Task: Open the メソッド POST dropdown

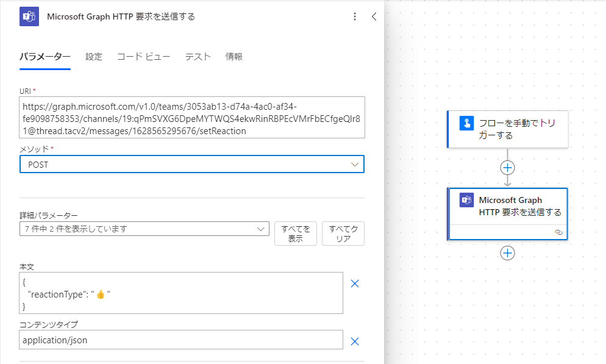Action: click(192, 164)
